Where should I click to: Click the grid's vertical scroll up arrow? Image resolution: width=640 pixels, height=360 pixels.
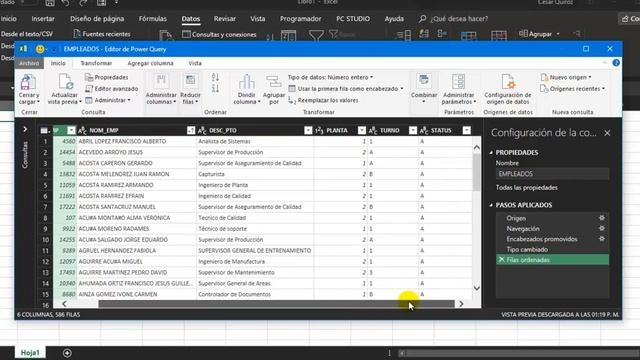click(x=476, y=147)
